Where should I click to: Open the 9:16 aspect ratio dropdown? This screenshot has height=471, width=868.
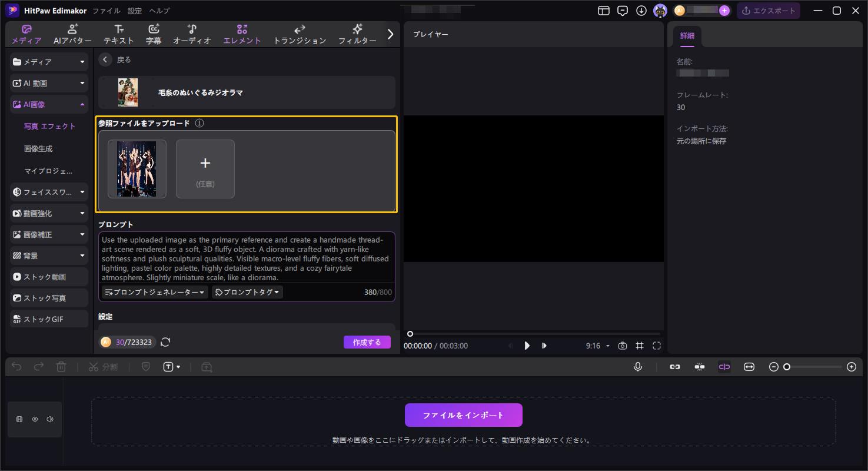[597, 346]
